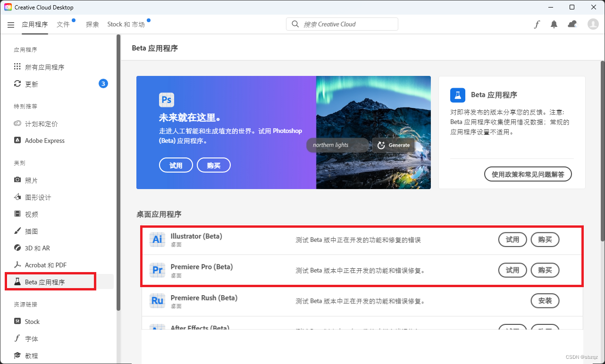Click the refresh icon beside 更新
Screen dimensions: 605x364
pyautogui.click(x=17, y=84)
